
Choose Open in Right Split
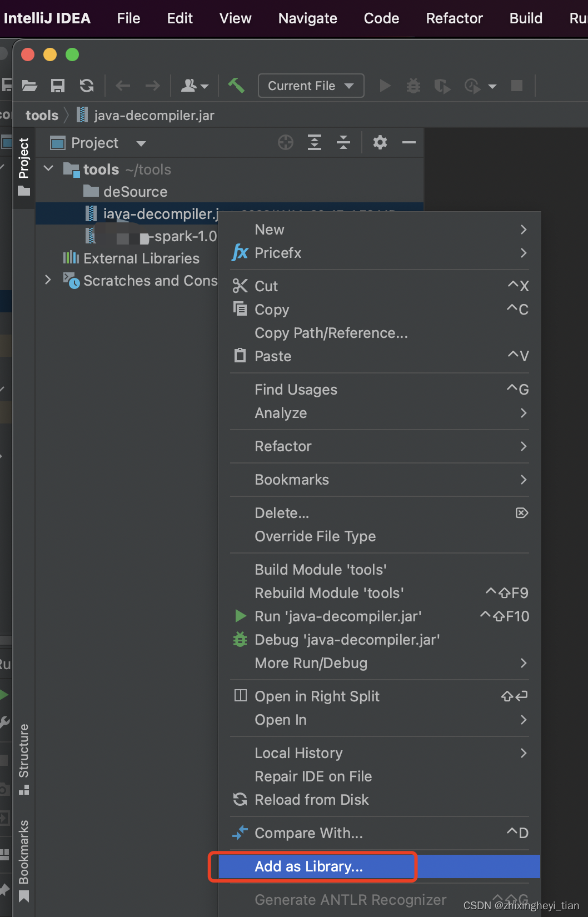[x=379, y=696]
